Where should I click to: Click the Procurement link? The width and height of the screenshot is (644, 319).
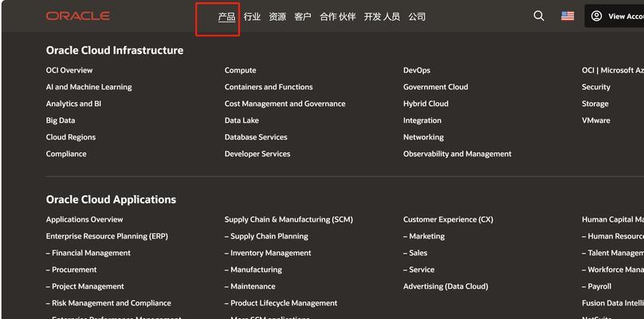72,270
